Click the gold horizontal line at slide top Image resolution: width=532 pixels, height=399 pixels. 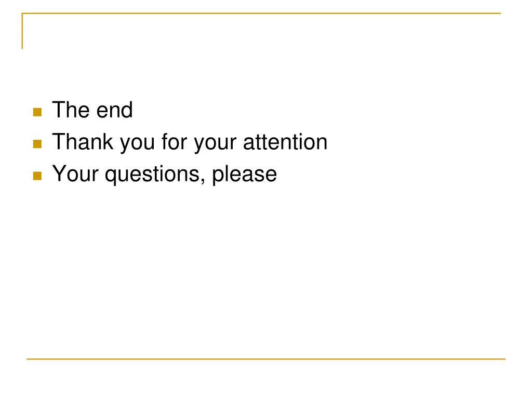pos(261,13)
